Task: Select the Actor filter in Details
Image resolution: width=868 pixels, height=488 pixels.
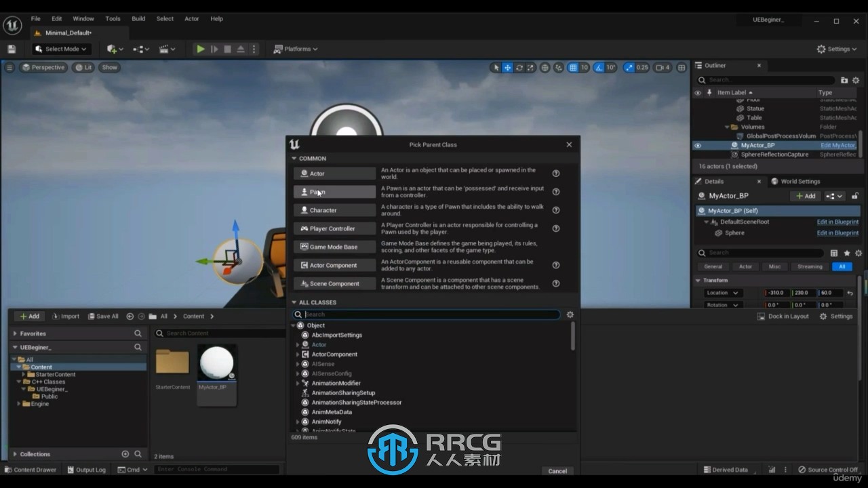Action: 745,266
